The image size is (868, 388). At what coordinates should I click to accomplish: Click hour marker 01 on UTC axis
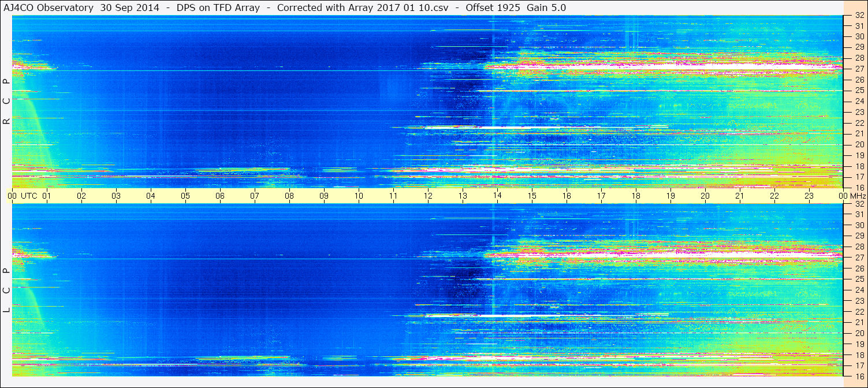tap(47, 196)
